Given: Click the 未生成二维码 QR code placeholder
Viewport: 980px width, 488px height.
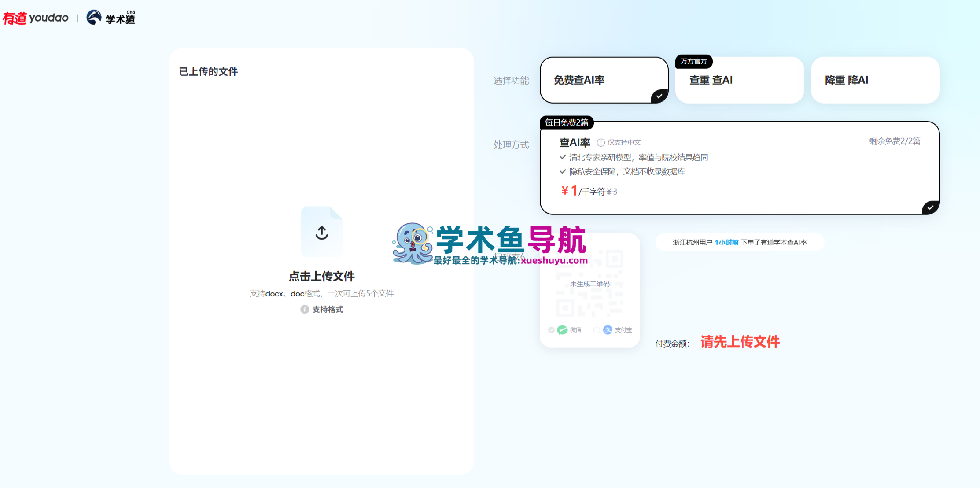Looking at the screenshot, I should point(590,284).
